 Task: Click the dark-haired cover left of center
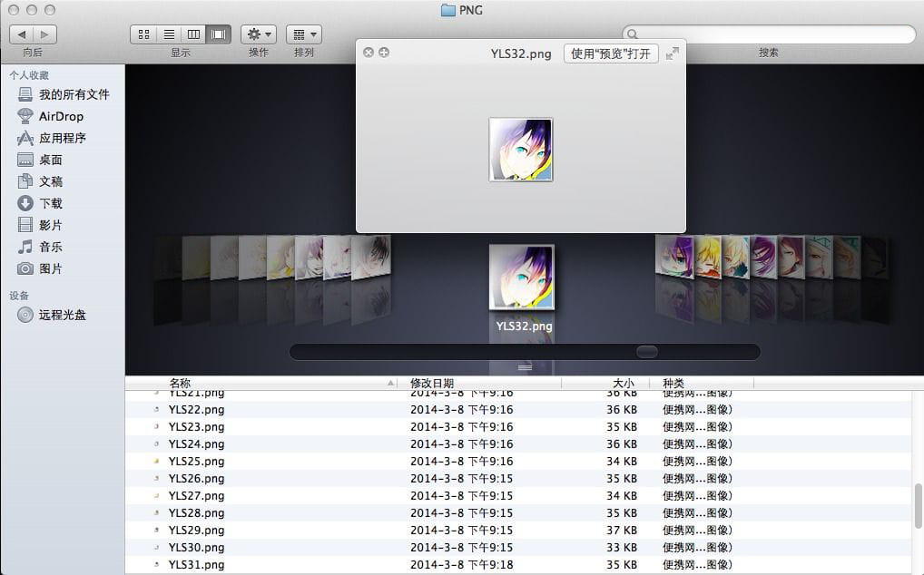pyautogui.click(x=371, y=257)
